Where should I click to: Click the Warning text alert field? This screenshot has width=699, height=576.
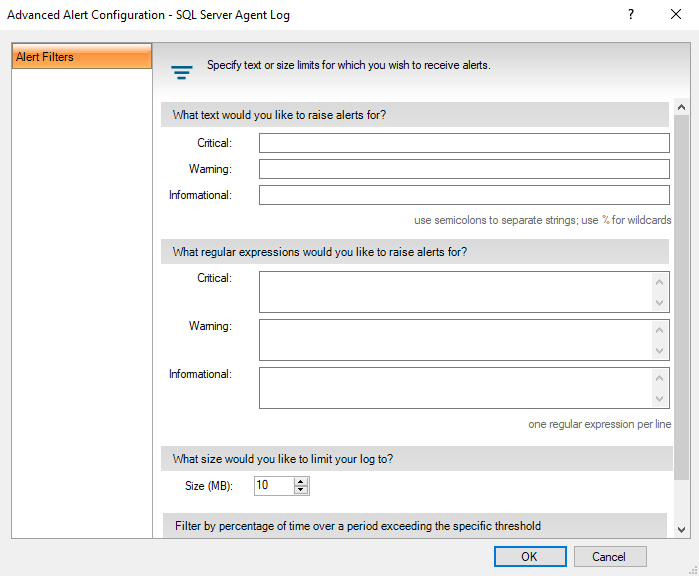tap(463, 169)
